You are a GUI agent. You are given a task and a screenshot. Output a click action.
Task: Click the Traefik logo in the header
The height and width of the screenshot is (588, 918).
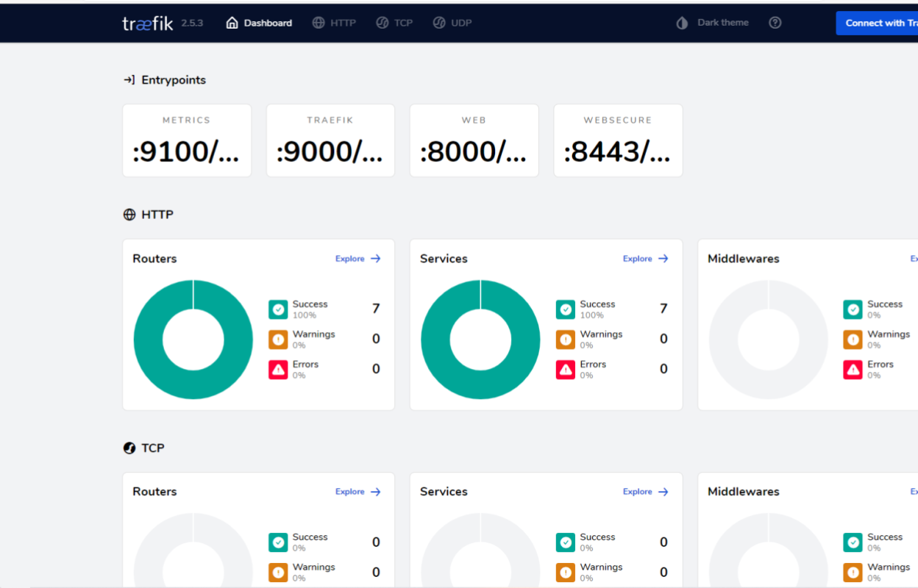click(x=148, y=23)
